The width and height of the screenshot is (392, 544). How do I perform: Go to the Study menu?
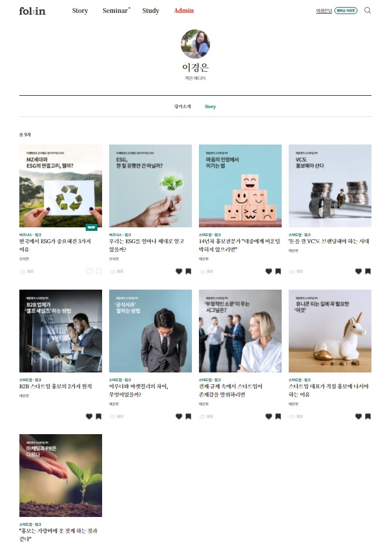tap(151, 11)
